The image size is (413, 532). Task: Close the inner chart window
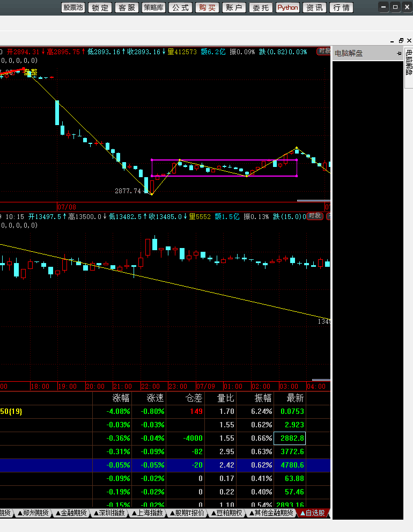pos(409,41)
